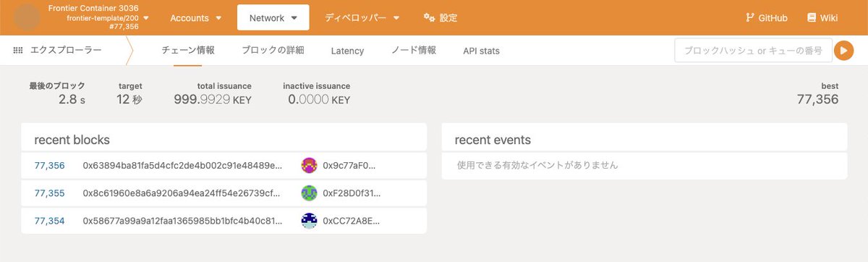
Task: Click the total issuance value 999.9929 KEY
Action: [213, 100]
